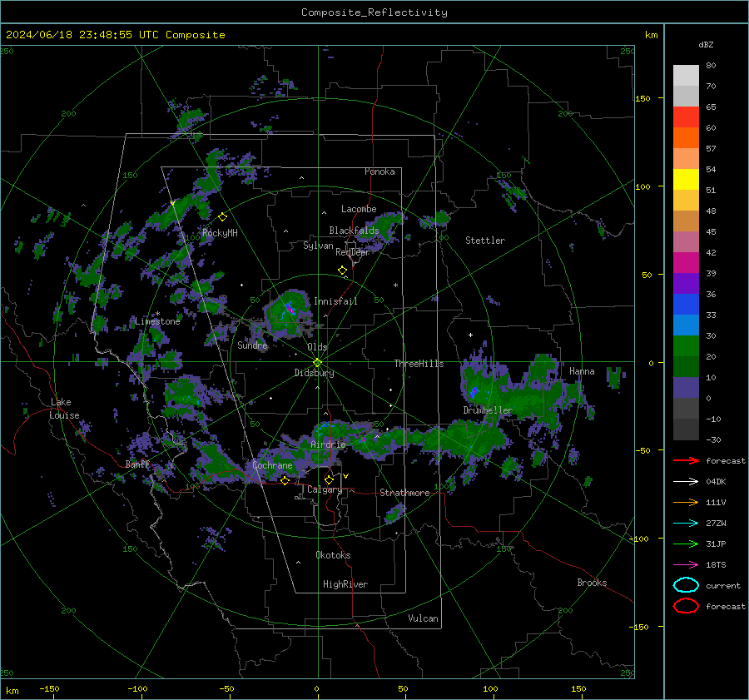
Task: Click the yellow diamond marker near RockyMH
Action: tap(222, 217)
